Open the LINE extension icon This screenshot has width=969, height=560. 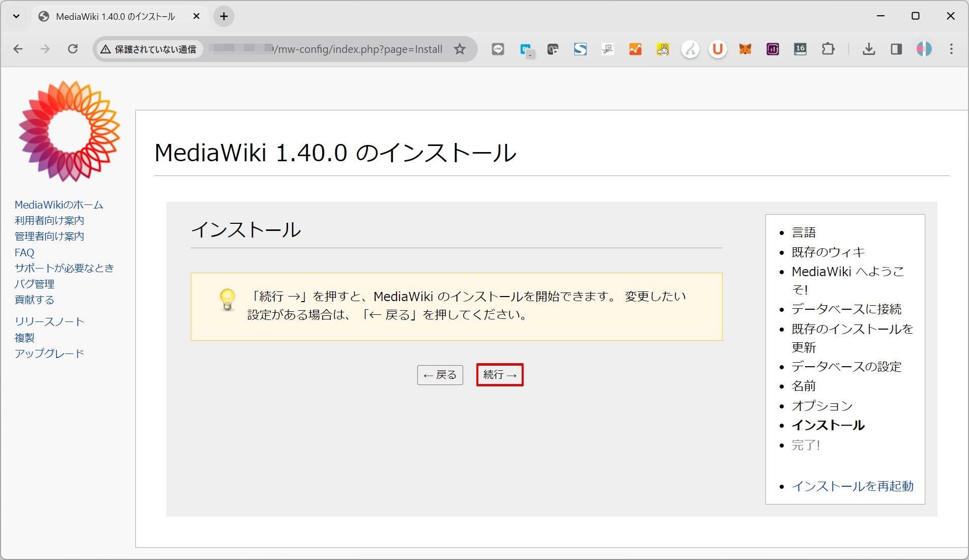[498, 49]
